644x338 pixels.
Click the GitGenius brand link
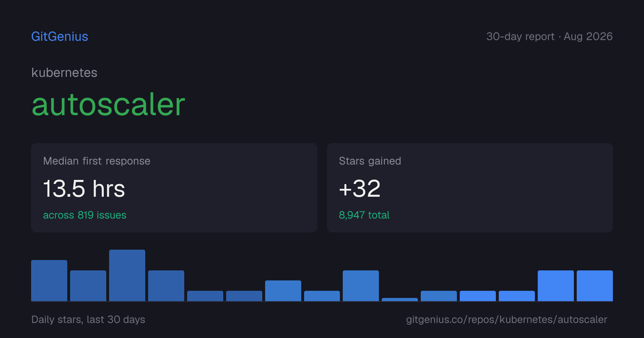[60, 36]
